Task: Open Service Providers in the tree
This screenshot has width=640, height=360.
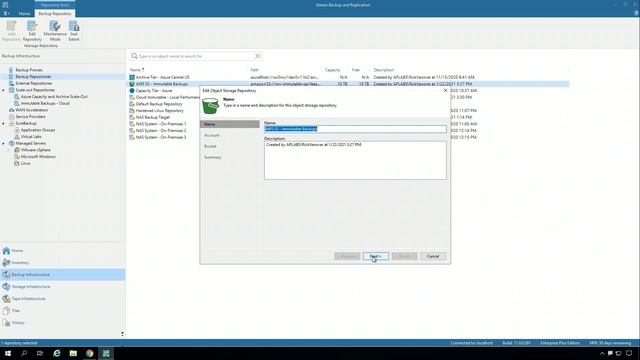Action: coord(30,117)
